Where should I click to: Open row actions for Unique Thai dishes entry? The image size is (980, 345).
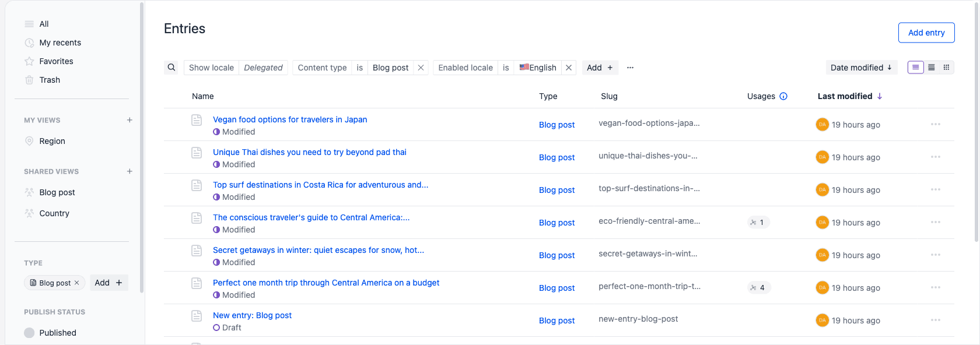coord(936,157)
